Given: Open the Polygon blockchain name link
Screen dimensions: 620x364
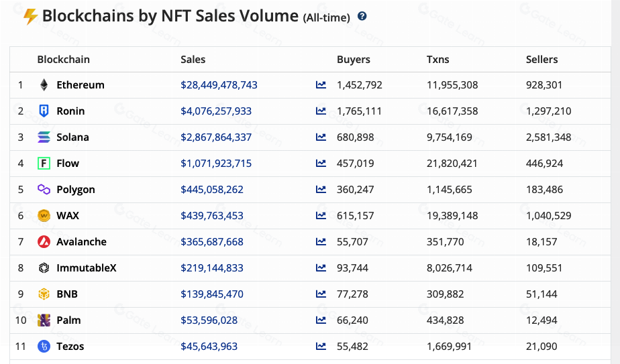Looking at the screenshot, I should [76, 190].
